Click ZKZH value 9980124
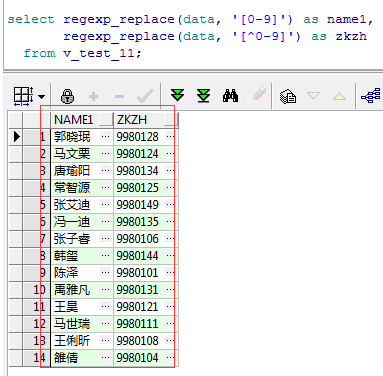This screenshot has height=376, width=383. click(137, 154)
